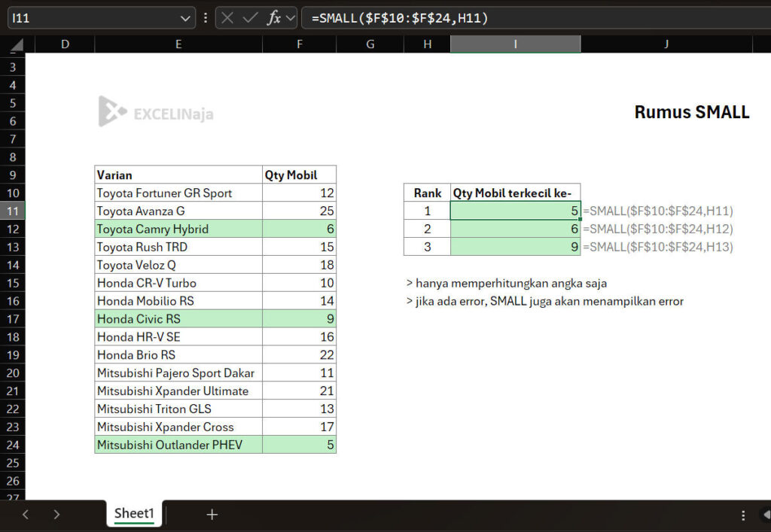Select the 'Mitsubishi Outlander PHEV' cell
The image size is (771, 532).
178,445
